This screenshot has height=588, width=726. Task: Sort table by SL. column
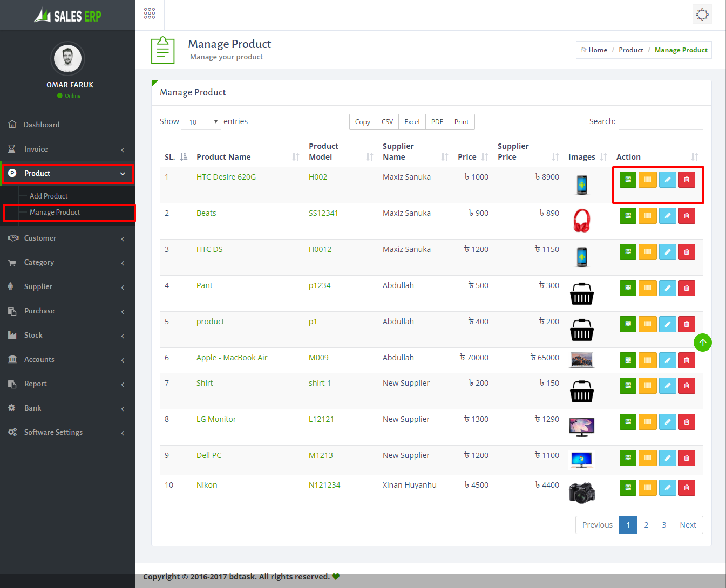pyautogui.click(x=176, y=152)
